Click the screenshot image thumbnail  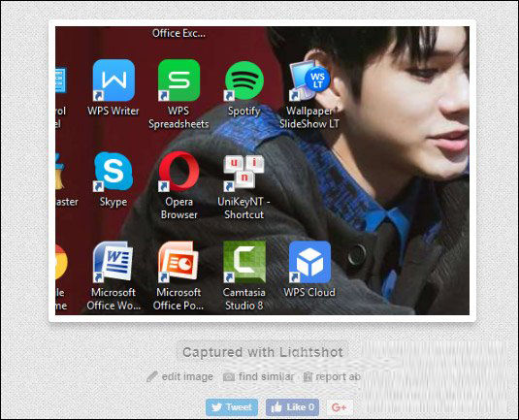coord(262,171)
